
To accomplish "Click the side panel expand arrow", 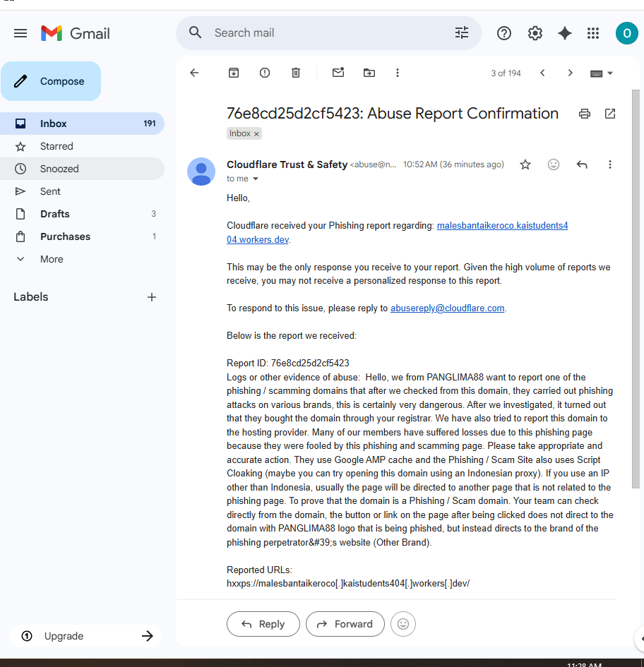I will tap(640, 639).
